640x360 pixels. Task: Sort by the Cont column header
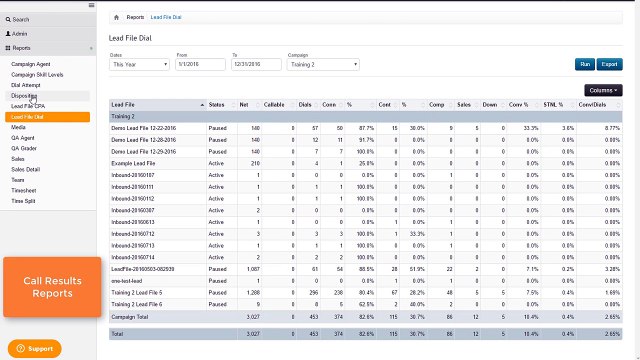click(x=388, y=105)
